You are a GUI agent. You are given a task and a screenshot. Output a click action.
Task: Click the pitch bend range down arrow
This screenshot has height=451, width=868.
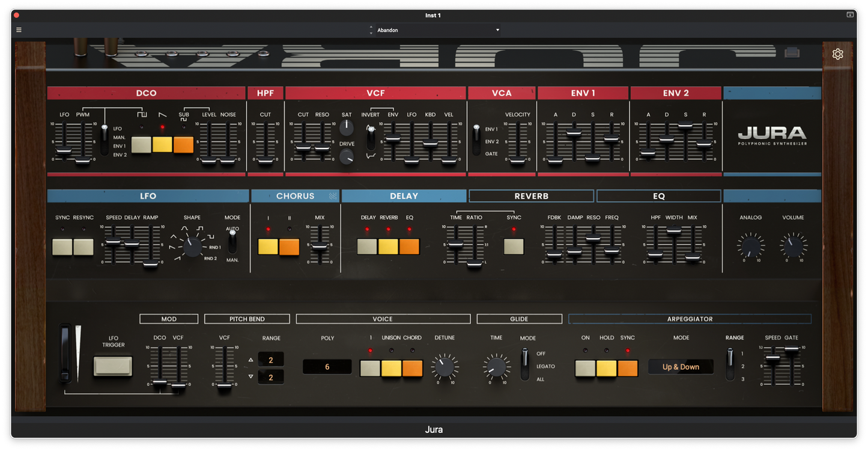[x=250, y=376]
